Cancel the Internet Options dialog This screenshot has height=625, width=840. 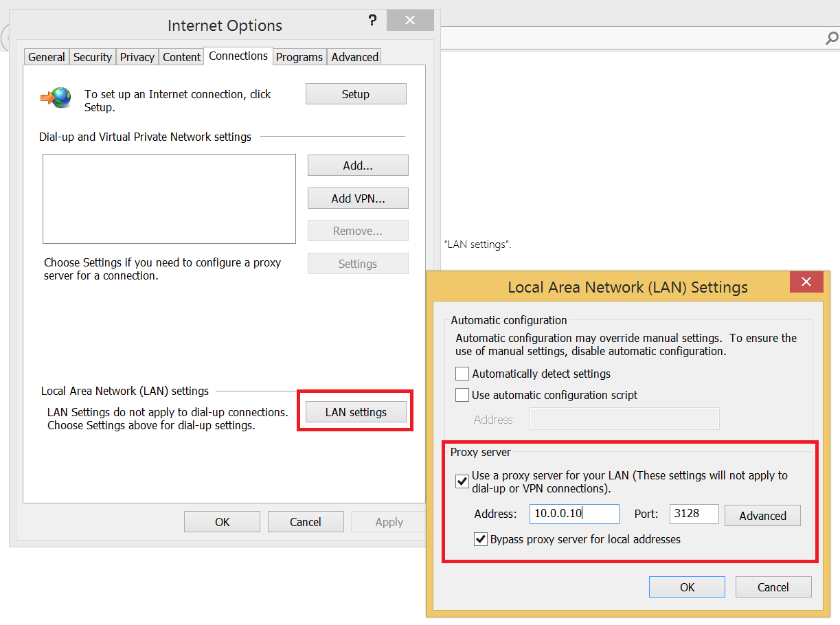[x=306, y=522]
